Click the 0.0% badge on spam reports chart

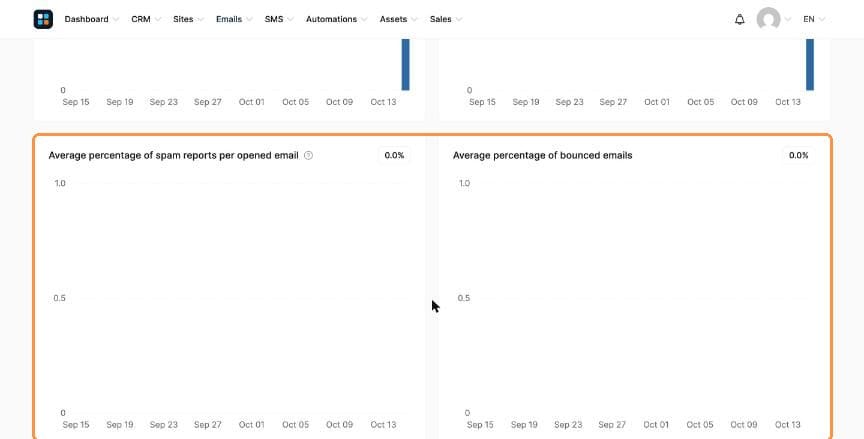point(395,155)
